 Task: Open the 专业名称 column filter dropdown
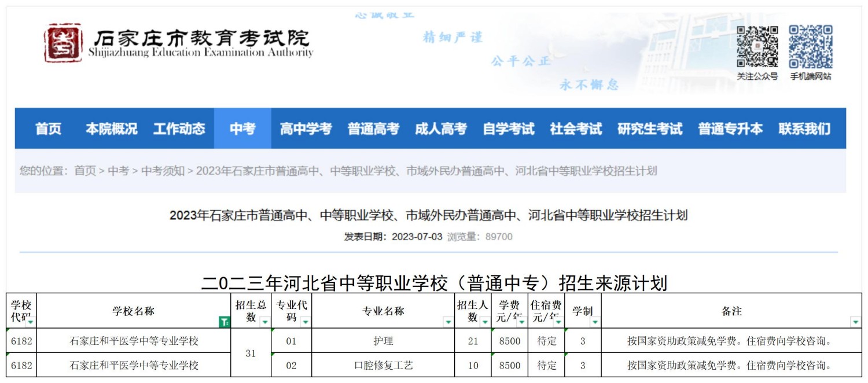pyautogui.click(x=447, y=322)
